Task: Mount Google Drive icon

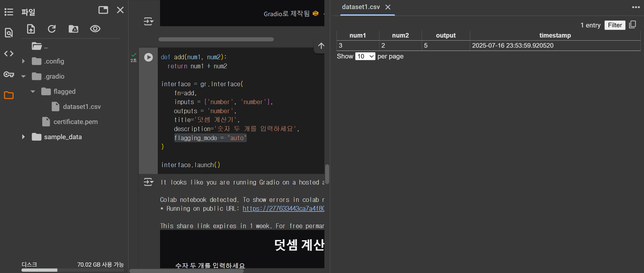Action: click(x=73, y=29)
